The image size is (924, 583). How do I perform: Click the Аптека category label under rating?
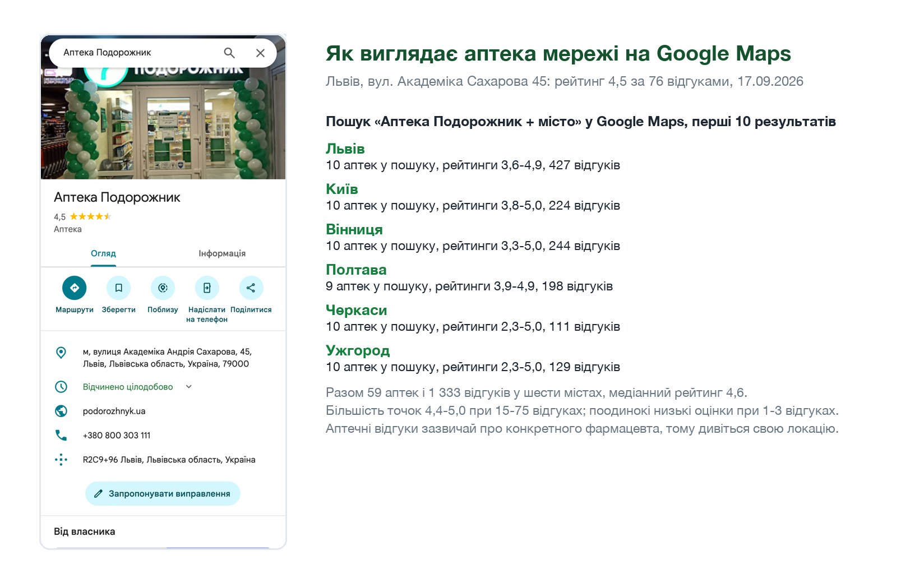point(68,229)
